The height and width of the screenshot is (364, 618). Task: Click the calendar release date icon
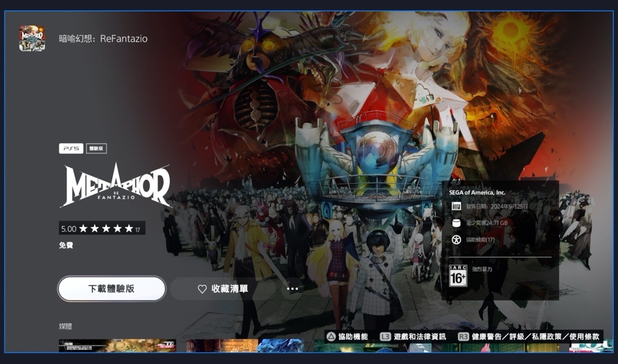point(456,206)
